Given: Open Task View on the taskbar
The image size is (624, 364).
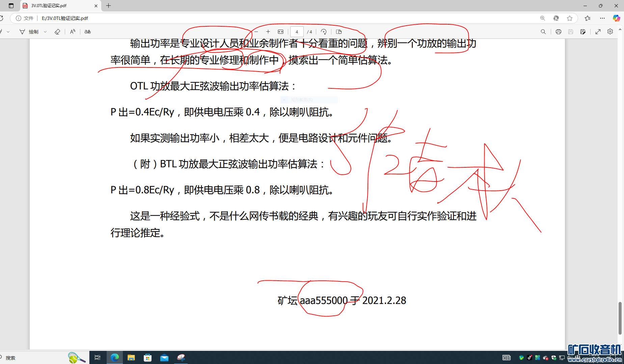Looking at the screenshot, I should pyautogui.click(x=98, y=358).
